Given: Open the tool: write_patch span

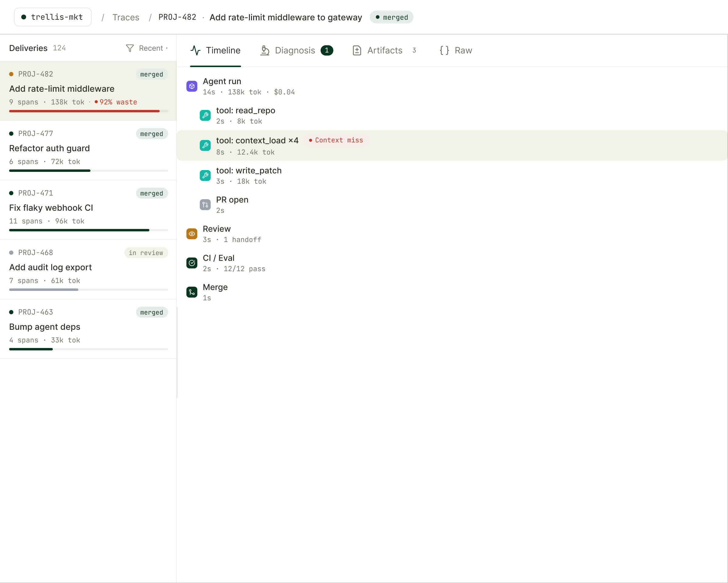Looking at the screenshot, I should [452, 176].
